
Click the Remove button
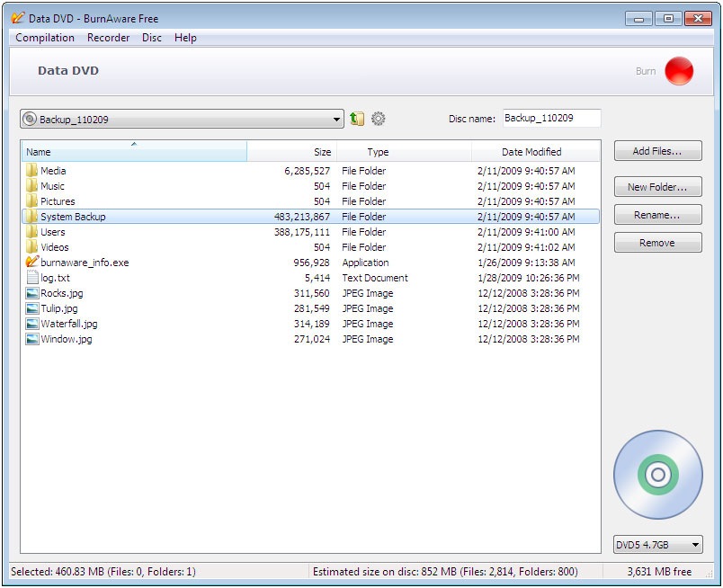[x=657, y=242]
